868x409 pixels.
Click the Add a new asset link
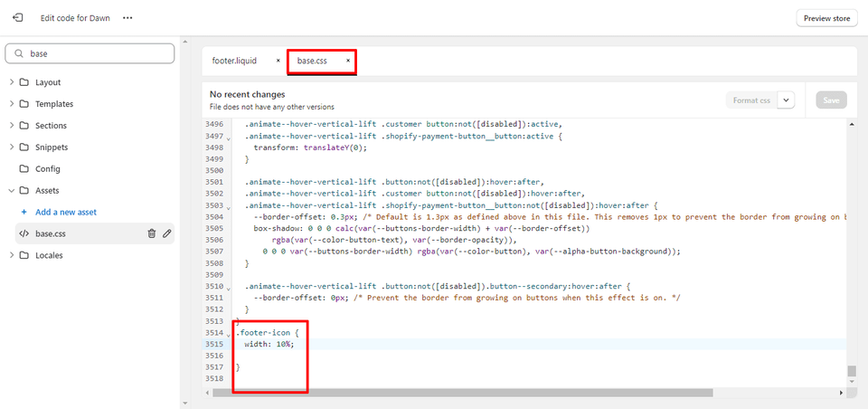[x=66, y=213]
